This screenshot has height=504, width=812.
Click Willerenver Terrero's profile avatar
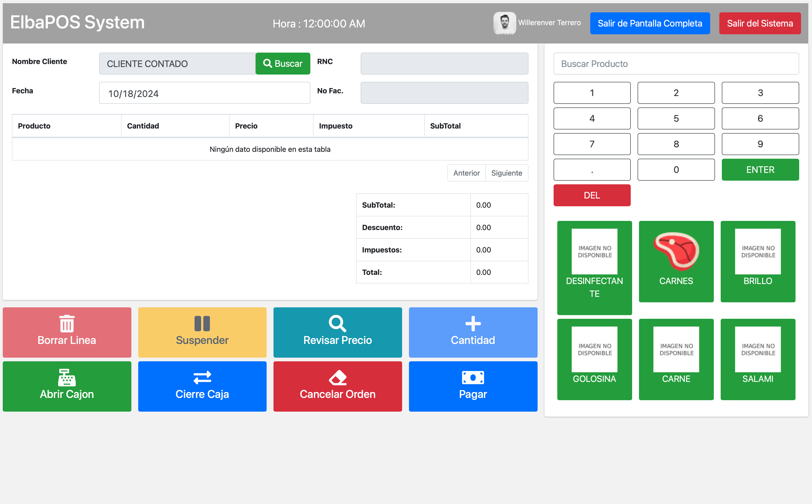tap(505, 23)
